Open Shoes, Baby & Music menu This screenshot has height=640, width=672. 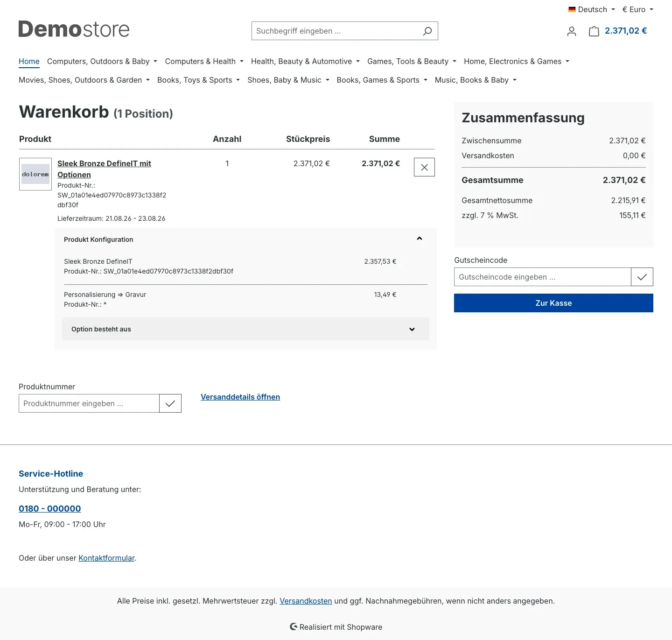point(288,80)
